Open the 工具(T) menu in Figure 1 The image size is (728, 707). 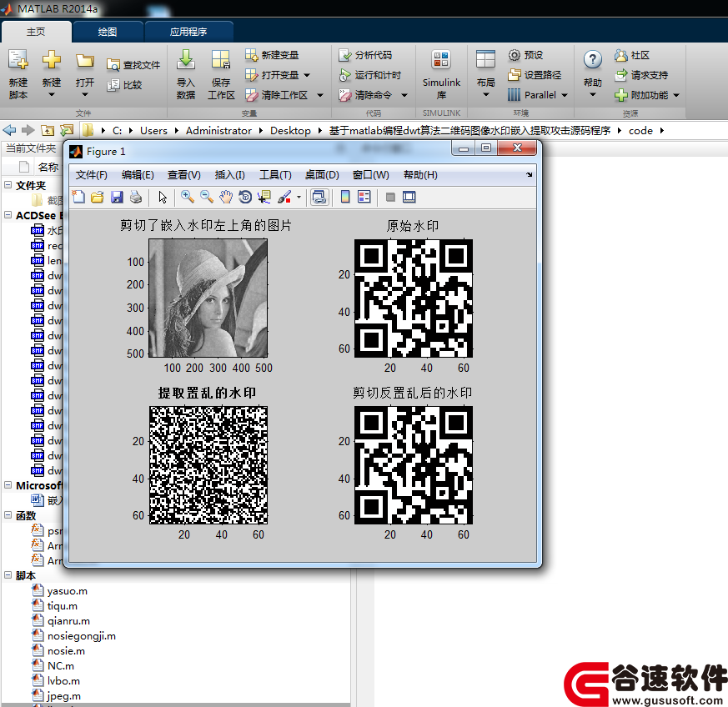tap(275, 175)
